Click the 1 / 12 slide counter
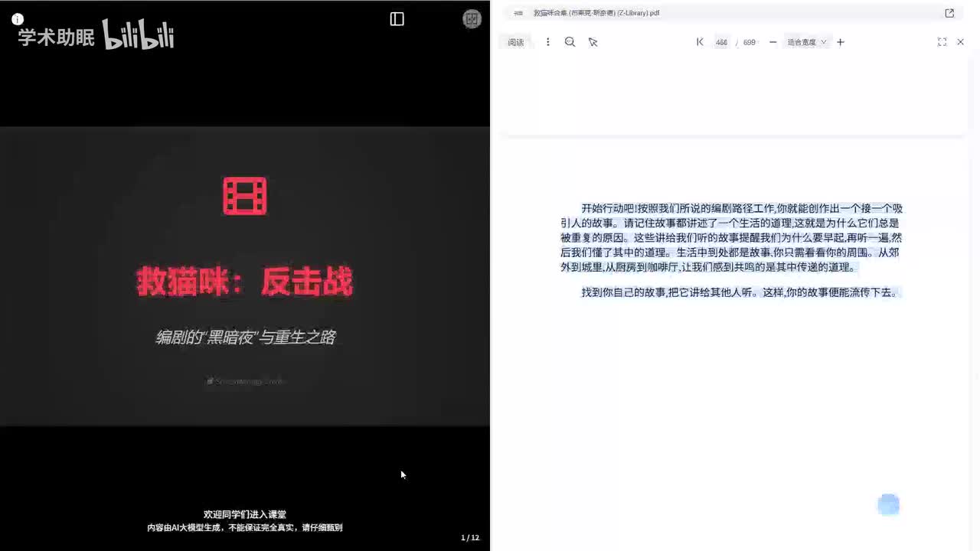The image size is (980, 551). [470, 537]
